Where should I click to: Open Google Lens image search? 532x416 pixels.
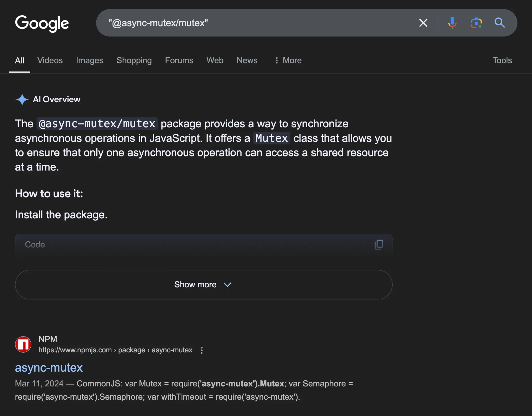(476, 23)
